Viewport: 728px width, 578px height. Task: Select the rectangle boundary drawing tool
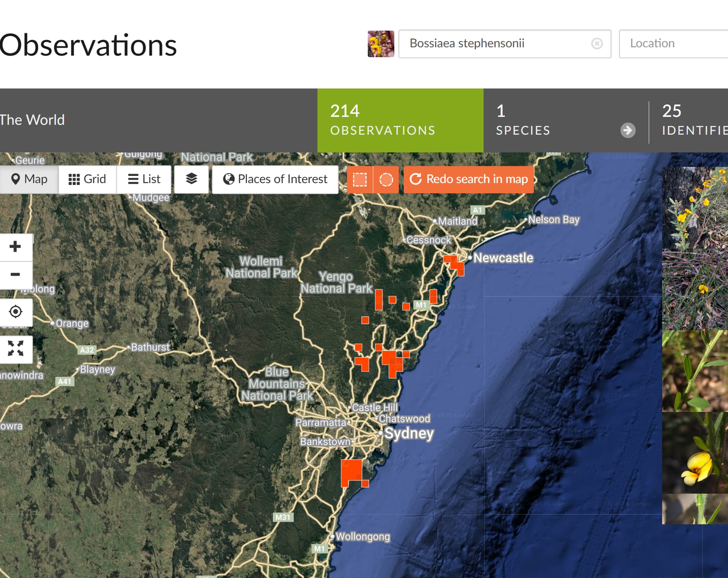tap(360, 179)
